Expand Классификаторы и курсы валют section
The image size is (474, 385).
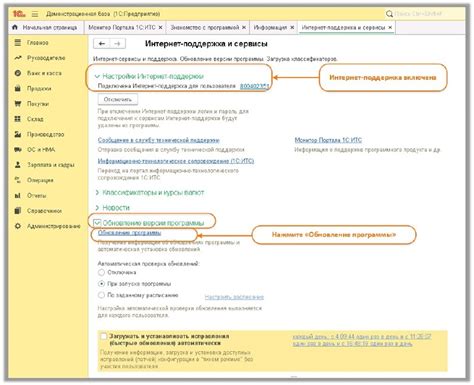(97, 192)
